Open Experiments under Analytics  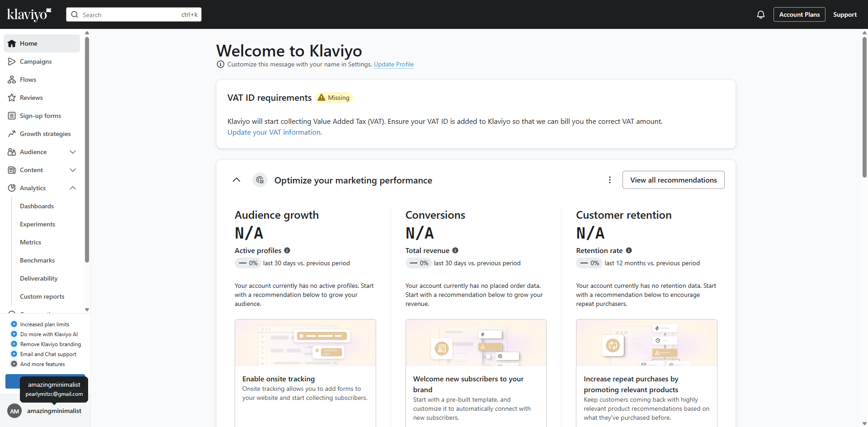[x=38, y=224]
